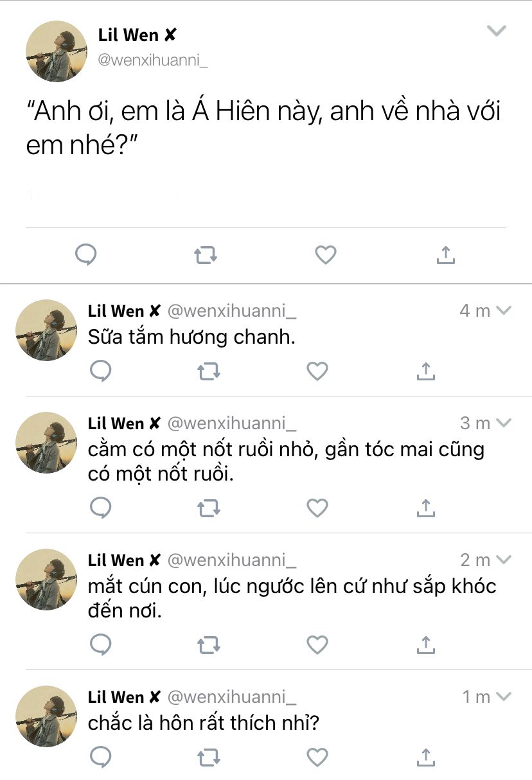Retweet the "Sữa tắm hương chanh" tweet

coord(208,371)
